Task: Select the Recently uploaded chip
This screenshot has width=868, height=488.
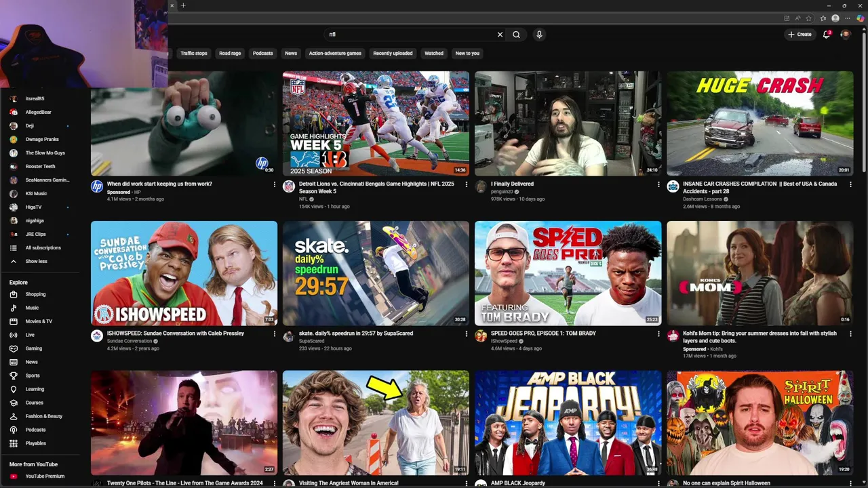Action: click(x=393, y=53)
